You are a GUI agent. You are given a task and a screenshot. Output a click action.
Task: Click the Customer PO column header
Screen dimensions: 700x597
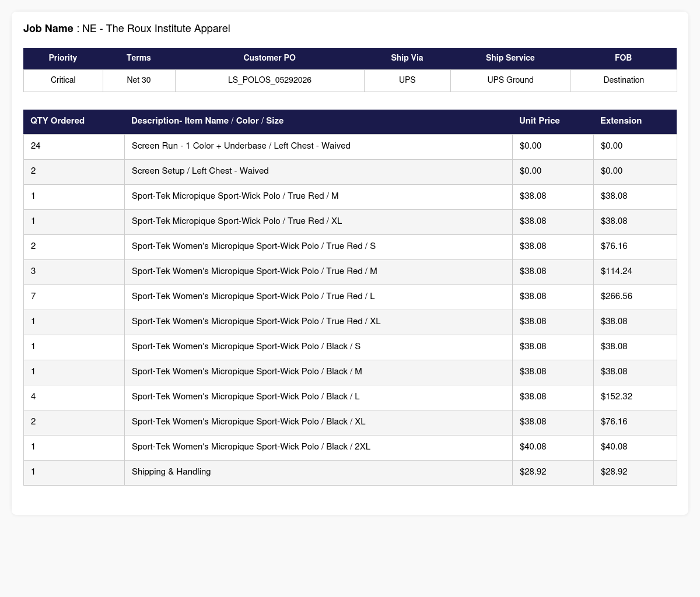(269, 58)
